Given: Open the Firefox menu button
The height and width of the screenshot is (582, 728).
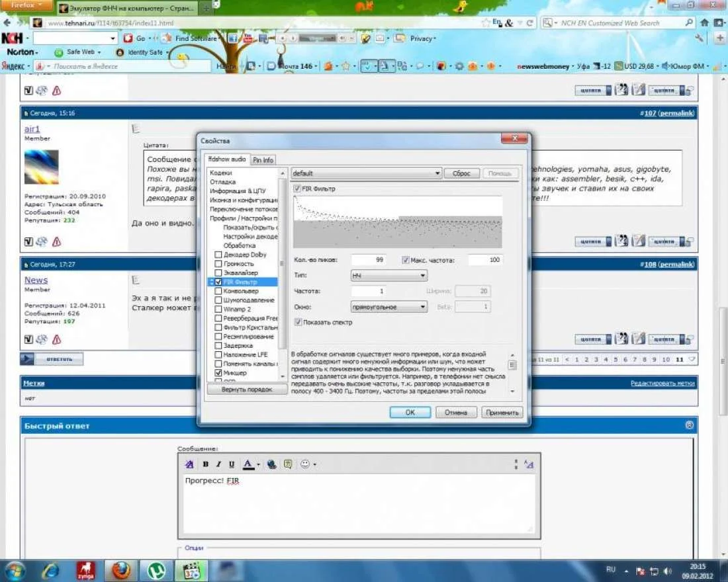Looking at the screenshot, I should pos(27,5).
